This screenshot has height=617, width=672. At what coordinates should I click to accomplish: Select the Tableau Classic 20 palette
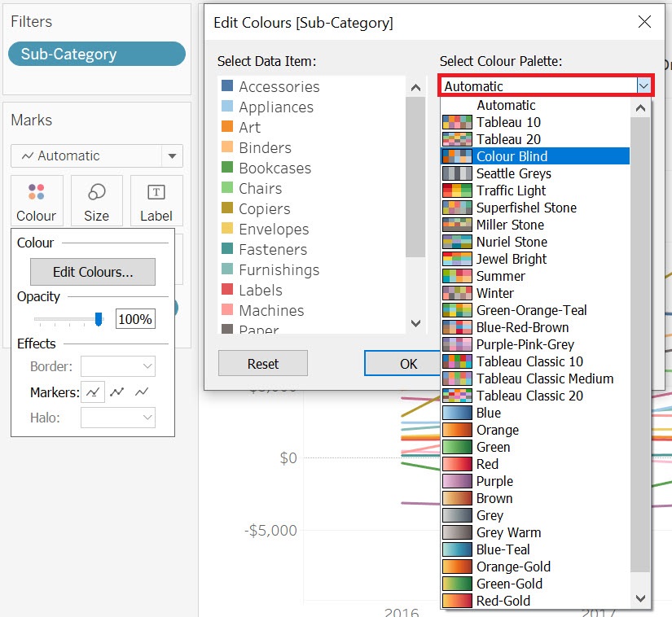click(535, 396)
